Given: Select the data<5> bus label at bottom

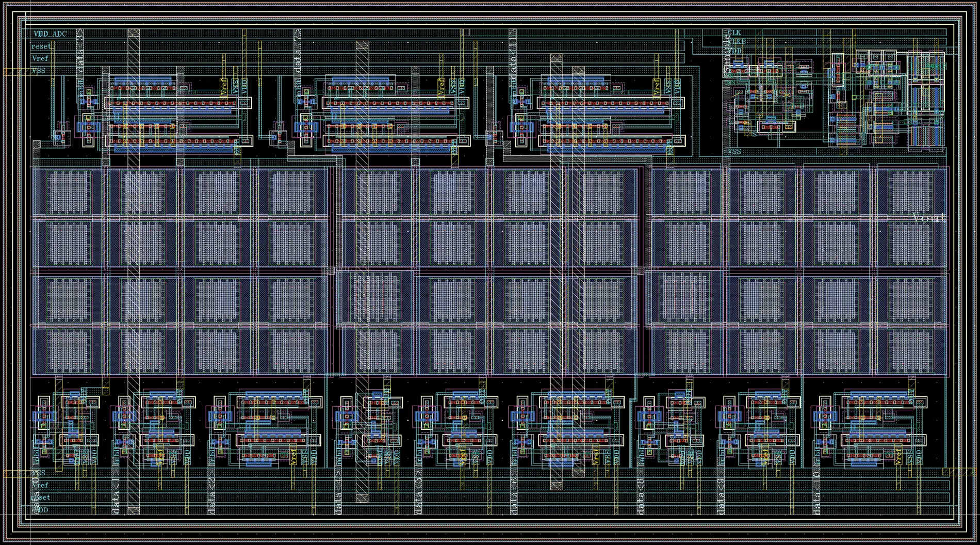Looking at the screenshot, I should click(419, 495).
